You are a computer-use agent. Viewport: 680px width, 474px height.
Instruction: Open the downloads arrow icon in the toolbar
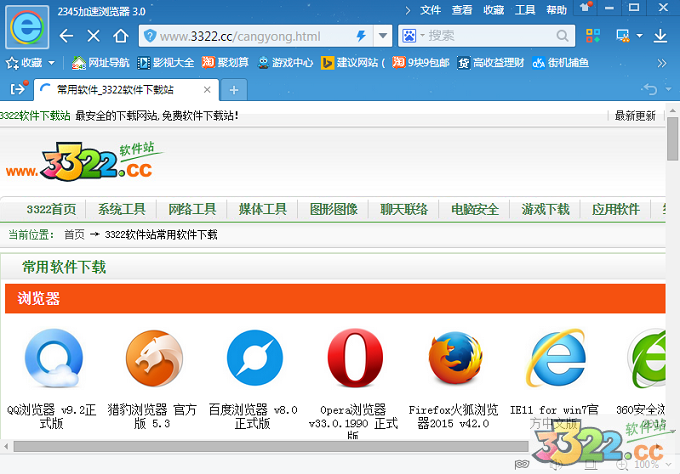(x=660, y=36)
